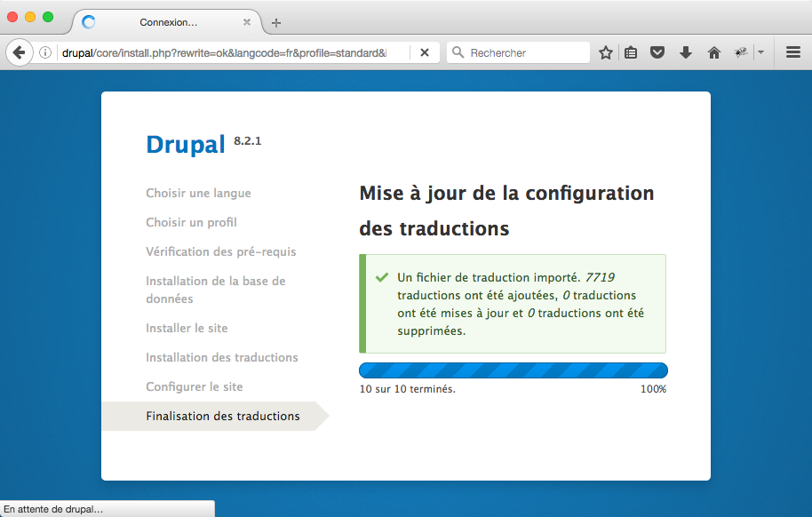Viewport: 812px width, 517px height.
Task: Click the browser back arrow button
Action: point(20,52)
